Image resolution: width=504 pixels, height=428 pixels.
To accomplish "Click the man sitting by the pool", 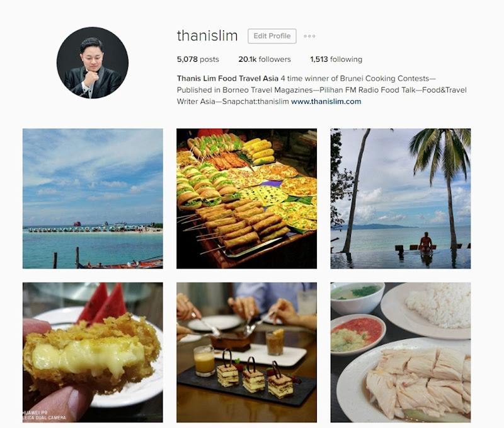I will click(426, 242).
